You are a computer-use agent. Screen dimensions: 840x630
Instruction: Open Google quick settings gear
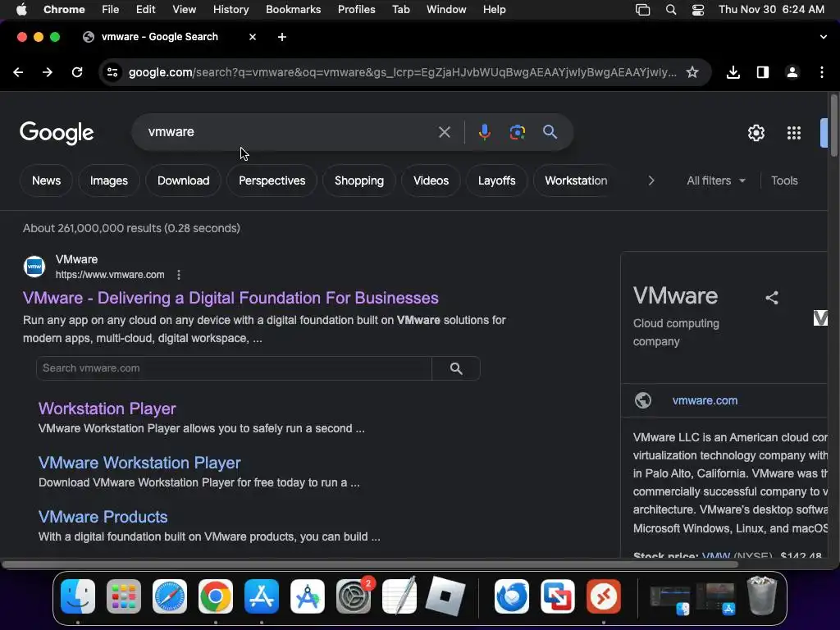point(756,133)
